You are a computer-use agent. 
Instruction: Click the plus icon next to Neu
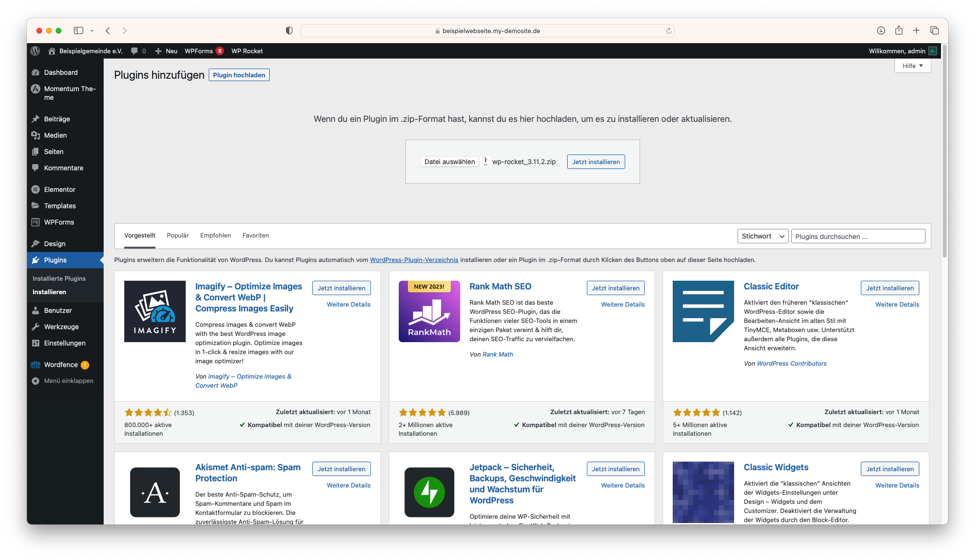pos(158,51)
